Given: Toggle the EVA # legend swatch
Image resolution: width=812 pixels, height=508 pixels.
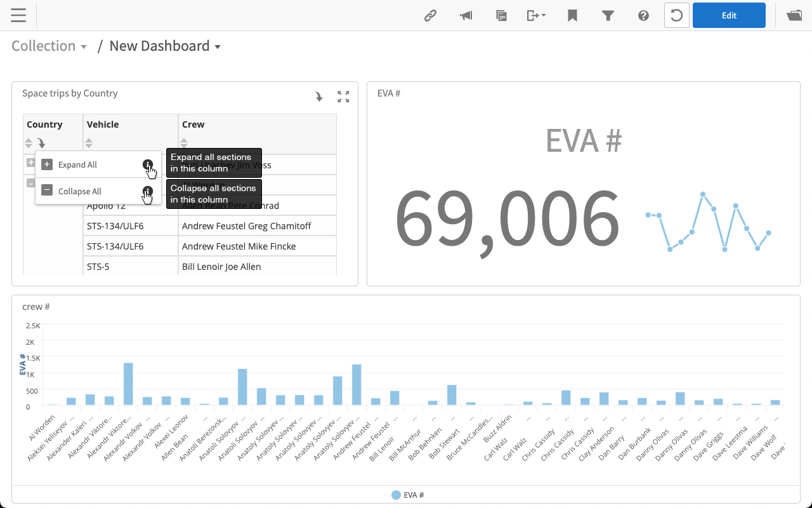Looking at the screenshot, I should tap(396, 495).
